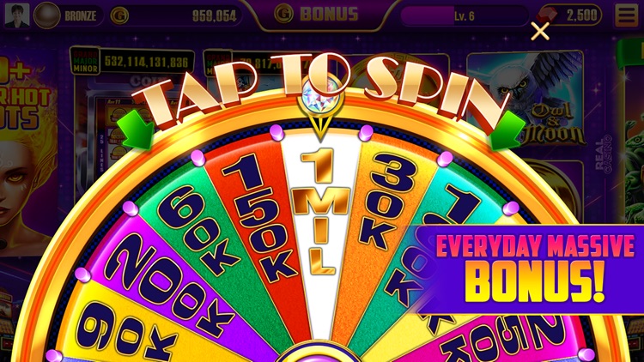Tap the Bronze rank medal icon
The height and width of the screenshot is (362, 644).
pyautogui.click(x=47, y=15)
